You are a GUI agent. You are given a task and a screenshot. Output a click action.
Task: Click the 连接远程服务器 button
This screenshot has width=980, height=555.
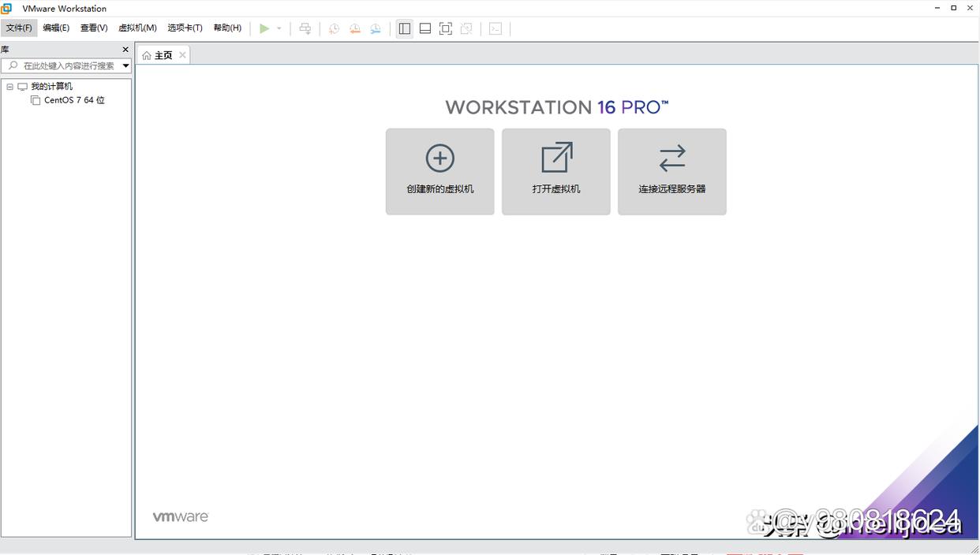[672, 172]
